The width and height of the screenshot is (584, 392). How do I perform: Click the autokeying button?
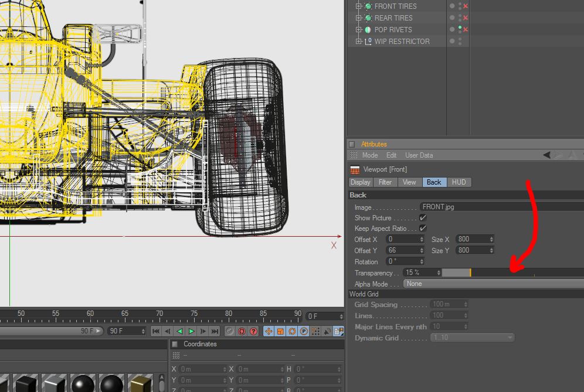pos(241,331)
